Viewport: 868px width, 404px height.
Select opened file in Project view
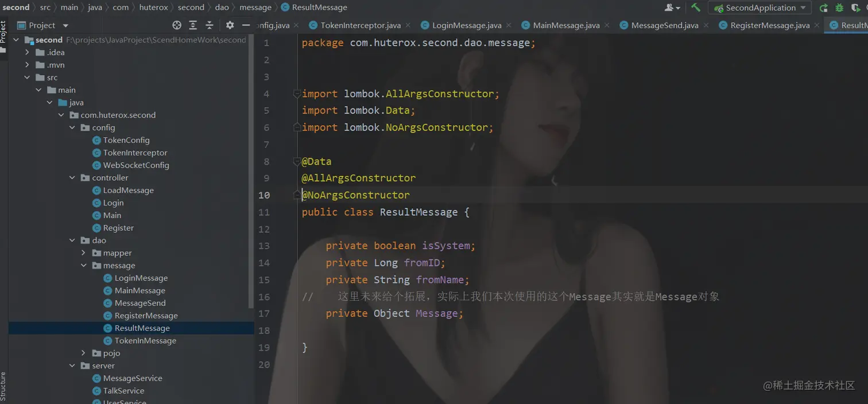pyautogui.click(x=177, y=25)
